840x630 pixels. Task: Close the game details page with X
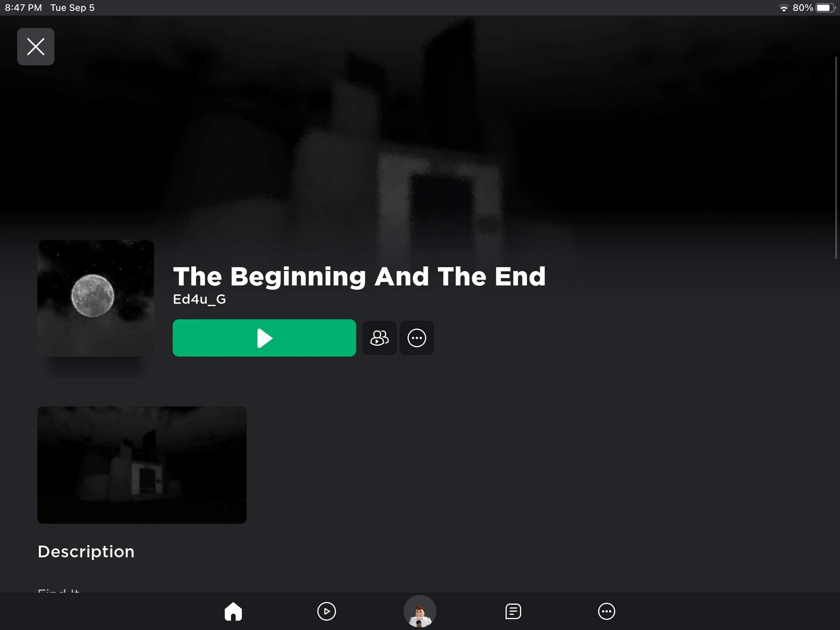tap(36, 47)
